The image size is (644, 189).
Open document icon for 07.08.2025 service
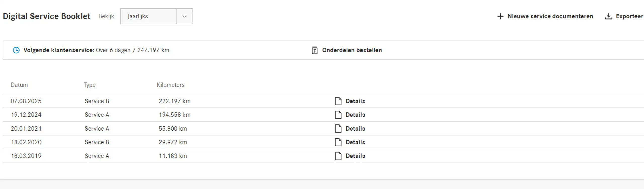coord(338,101)
